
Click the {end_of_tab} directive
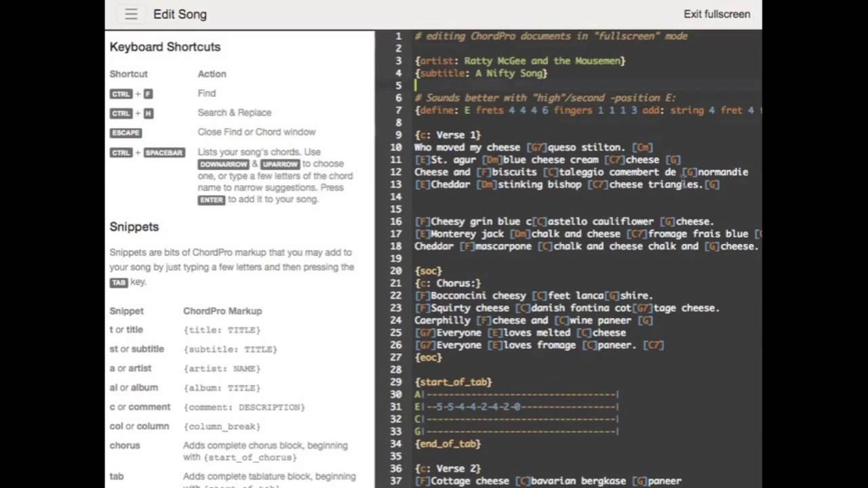pos(448,443)
